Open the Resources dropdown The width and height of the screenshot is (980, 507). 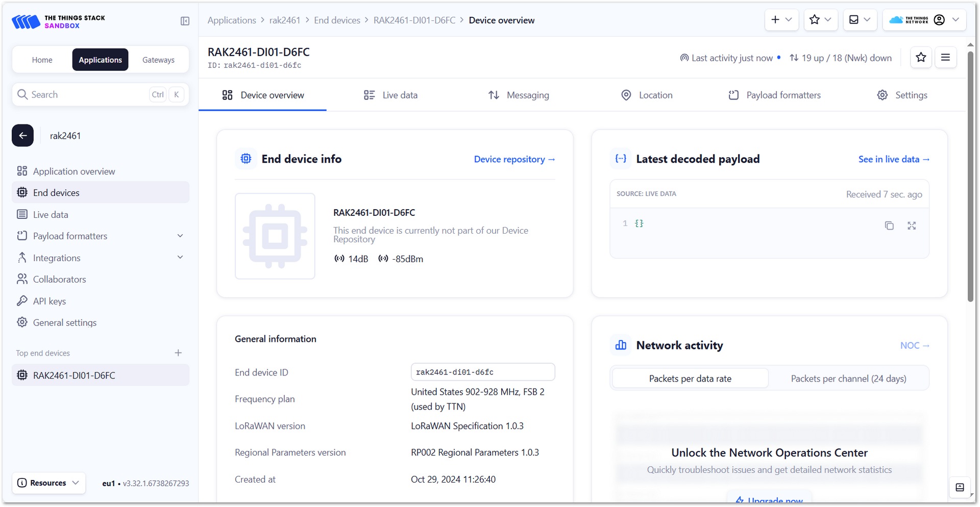pos(48,483)
